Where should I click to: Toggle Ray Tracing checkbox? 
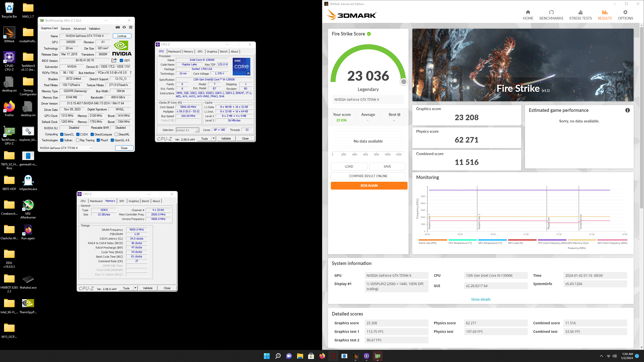click(77, 140)
